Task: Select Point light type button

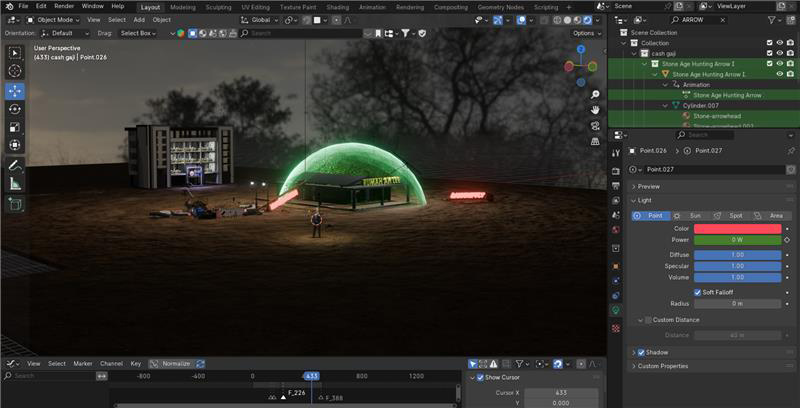Action: (x=651, y=216)
